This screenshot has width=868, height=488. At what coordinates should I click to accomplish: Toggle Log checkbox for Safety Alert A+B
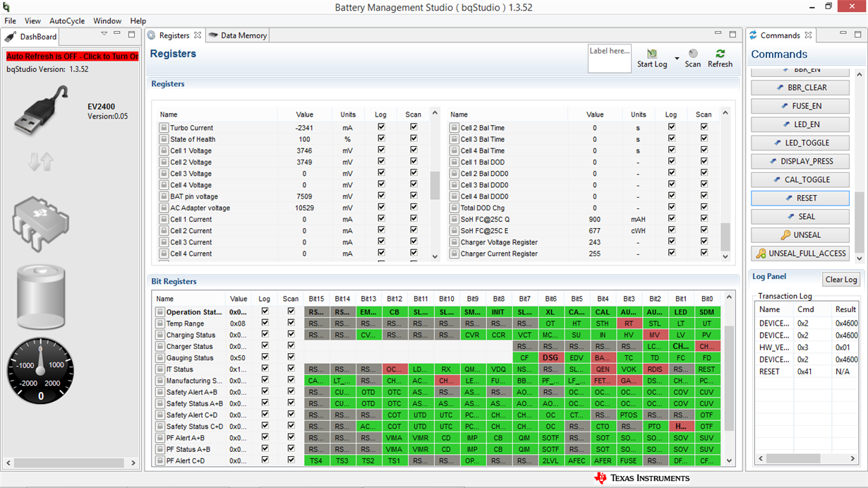click(265, 392)
